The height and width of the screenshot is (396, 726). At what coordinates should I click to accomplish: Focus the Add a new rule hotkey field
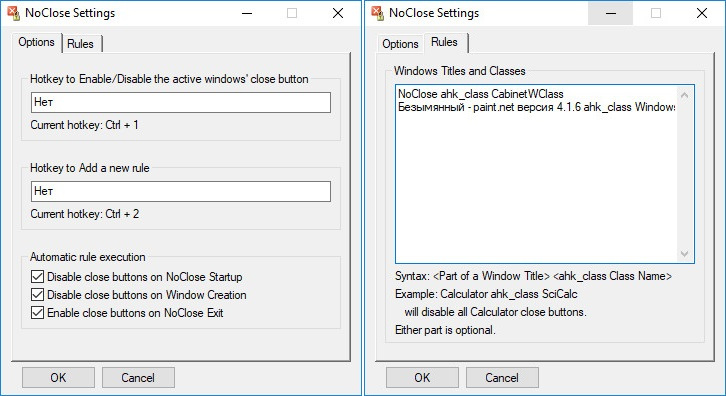tap(181, 191)
